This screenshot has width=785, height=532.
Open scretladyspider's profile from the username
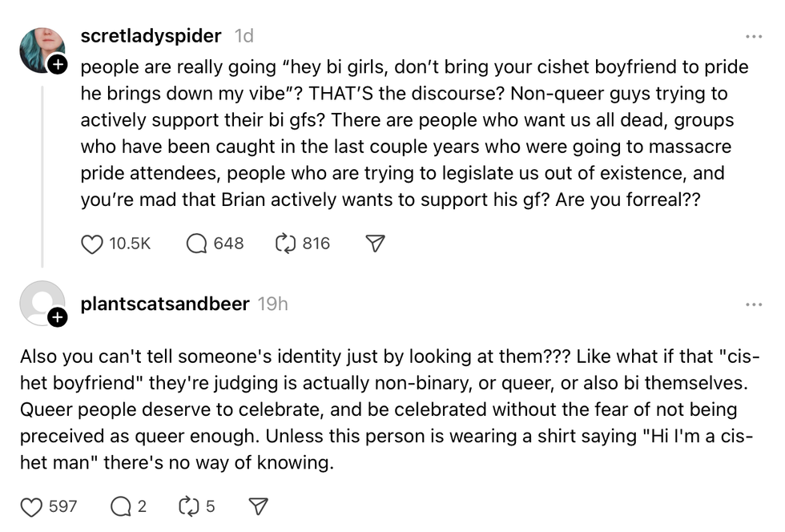pyautogui.click(x=151, y=35)
